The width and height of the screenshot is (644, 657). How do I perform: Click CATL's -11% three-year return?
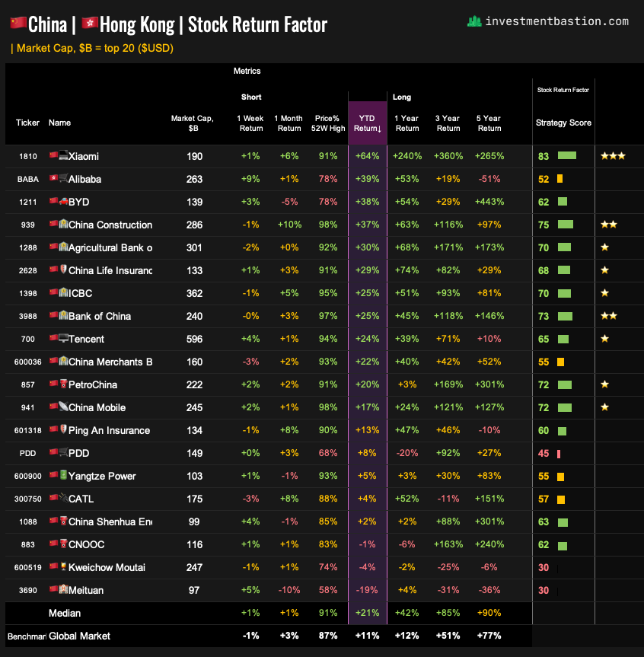click(x=448, y=499)
